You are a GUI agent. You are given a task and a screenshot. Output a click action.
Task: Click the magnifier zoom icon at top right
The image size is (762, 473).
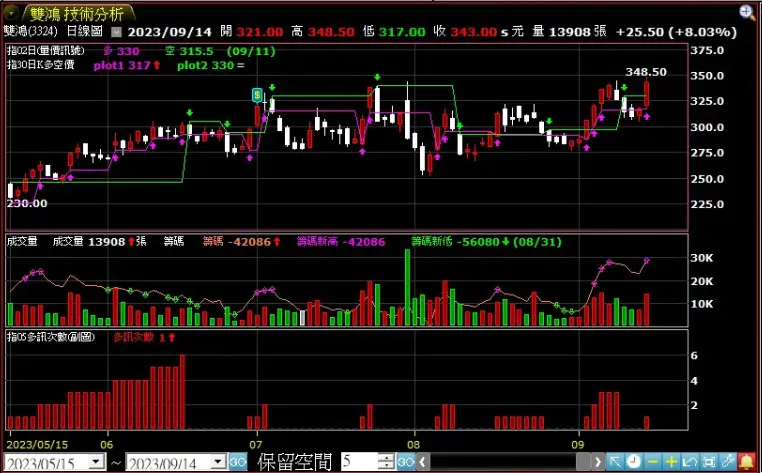coord(747,12)
